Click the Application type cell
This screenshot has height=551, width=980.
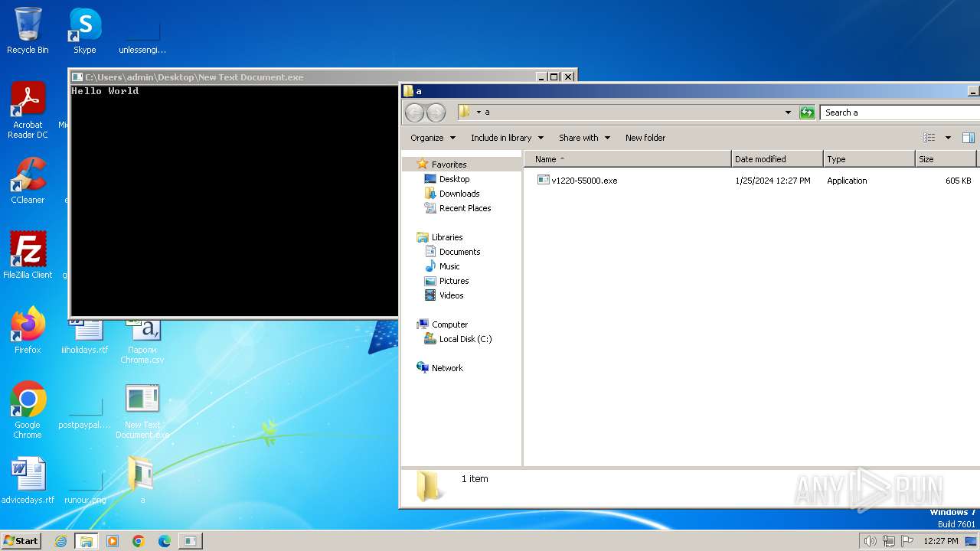tap(847, 181)
